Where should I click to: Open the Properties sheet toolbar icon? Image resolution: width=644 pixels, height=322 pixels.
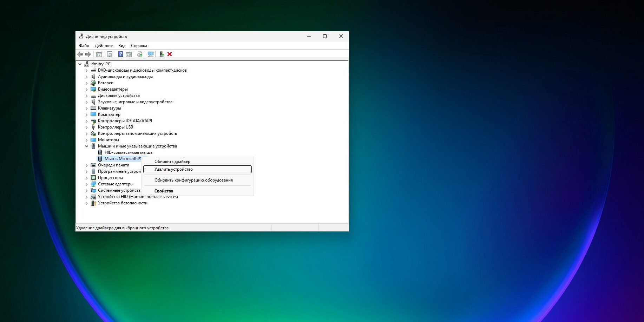[x=110, y=54]
